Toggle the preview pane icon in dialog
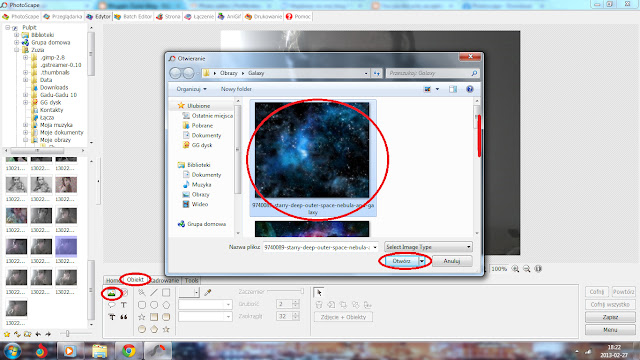The height and width of the screenshot is (360, 640). click(x=453, y=89)
